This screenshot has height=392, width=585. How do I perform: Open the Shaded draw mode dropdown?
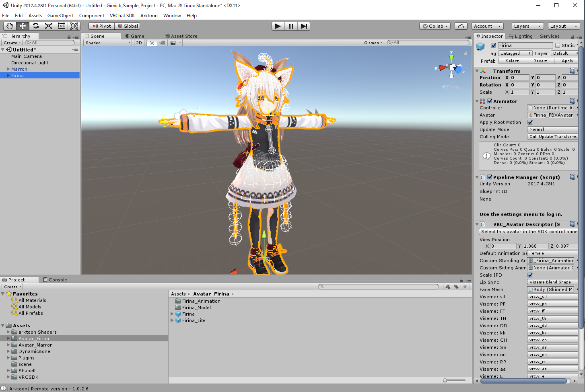point(107,43)
